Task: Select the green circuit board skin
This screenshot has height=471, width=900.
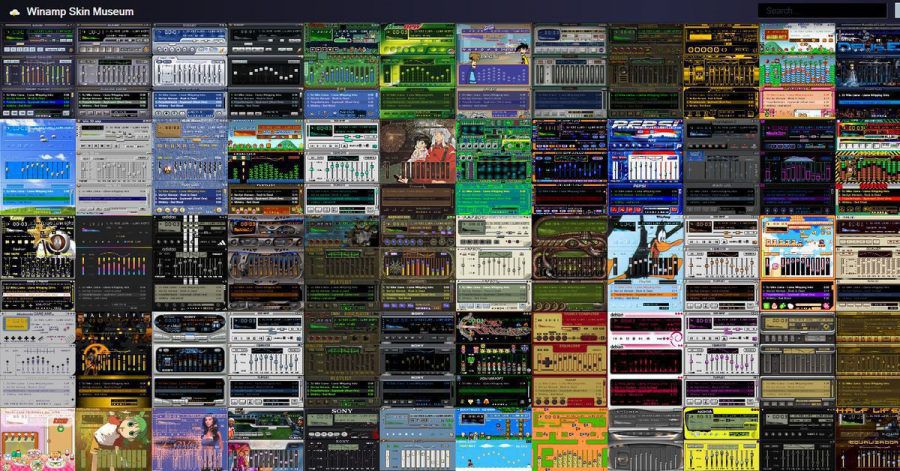Action: 494,167
